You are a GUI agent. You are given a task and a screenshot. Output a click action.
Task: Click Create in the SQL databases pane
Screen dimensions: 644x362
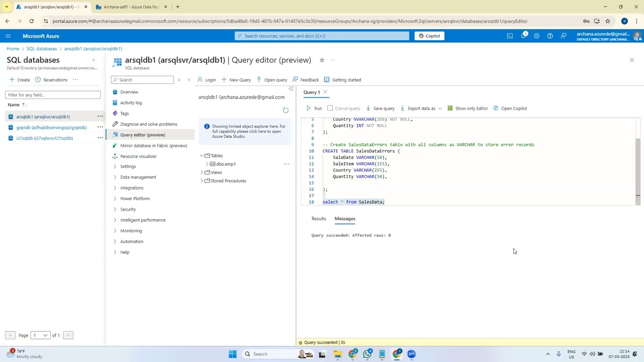tap(20, 79)
